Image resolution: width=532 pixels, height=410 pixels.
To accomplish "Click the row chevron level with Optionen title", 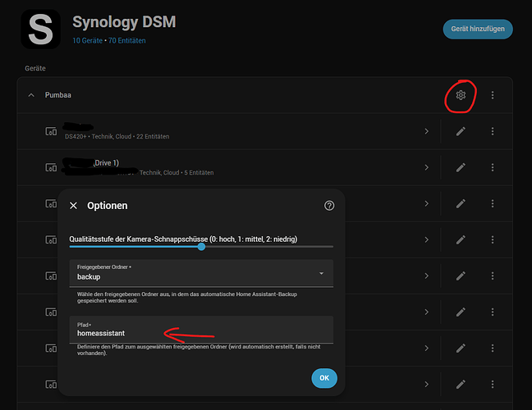I will [426, 203].
